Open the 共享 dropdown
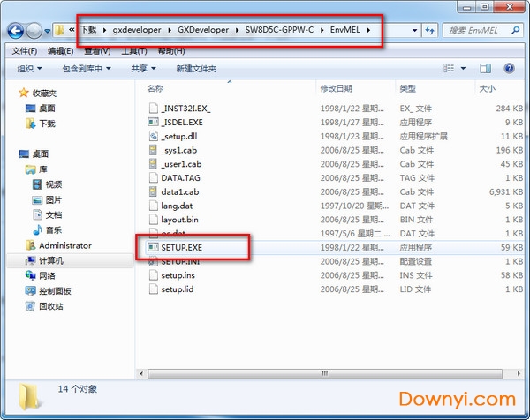This screenshot has height=420, width=530. pos(143,69)
